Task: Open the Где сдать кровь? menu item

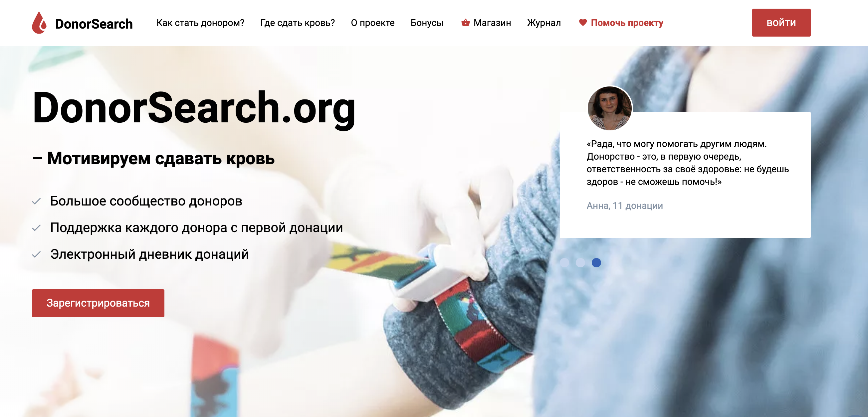Action: (298, 23)
